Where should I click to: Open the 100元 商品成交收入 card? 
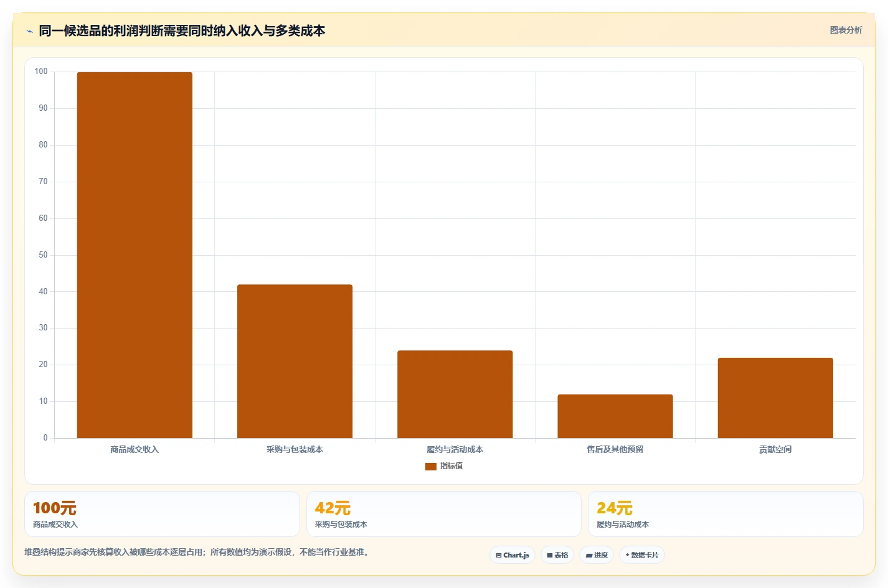point(162,514)
